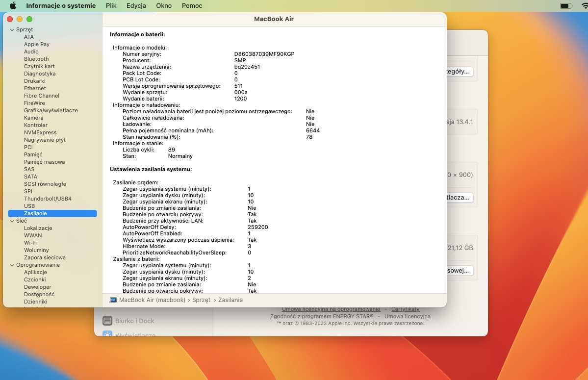Image resolution: width=588 pixels, height=380 pixels.
Task: Select Woluminy in the sidebar
Action: click(x=36, y=251)
